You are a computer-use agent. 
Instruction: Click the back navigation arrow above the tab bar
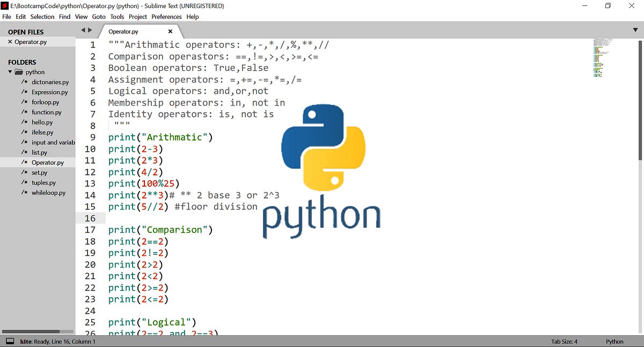click(x=83, y=30)
